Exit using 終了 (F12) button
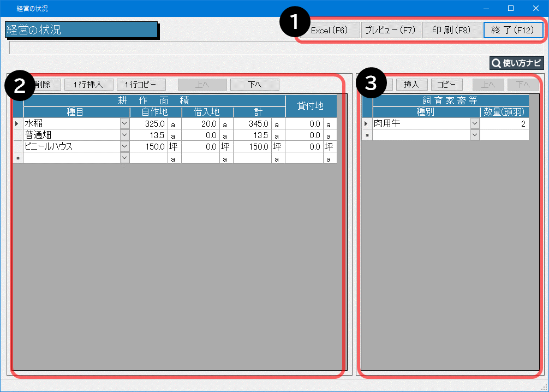Screen dimensions: 549x392 (513, 30)
